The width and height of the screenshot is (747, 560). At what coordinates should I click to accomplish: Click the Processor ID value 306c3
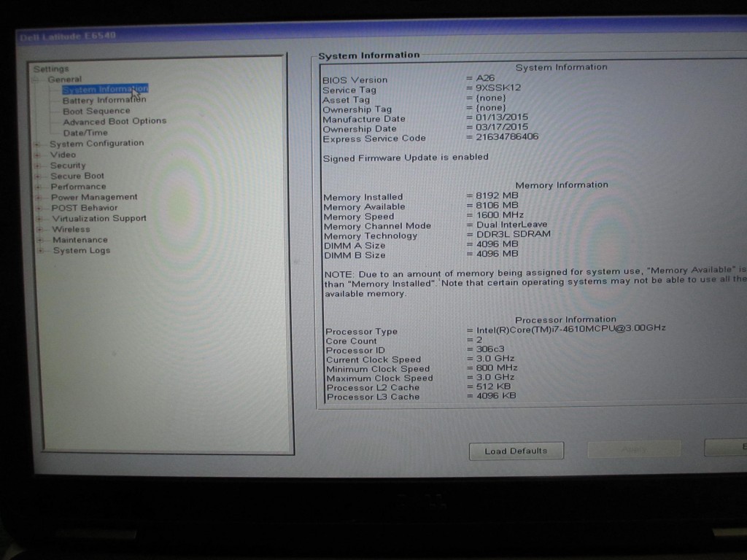tap(490, 349)
